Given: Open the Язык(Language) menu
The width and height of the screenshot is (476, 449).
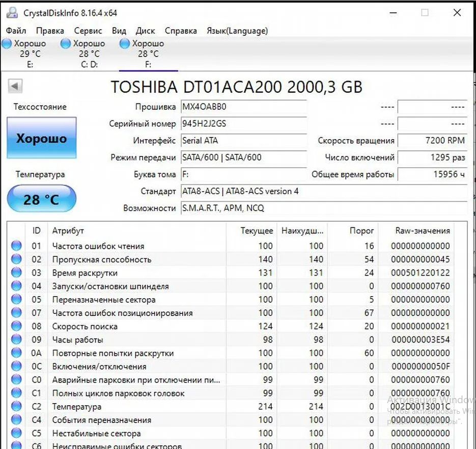Looking at the screenshot, I should (x=237, y=31).
